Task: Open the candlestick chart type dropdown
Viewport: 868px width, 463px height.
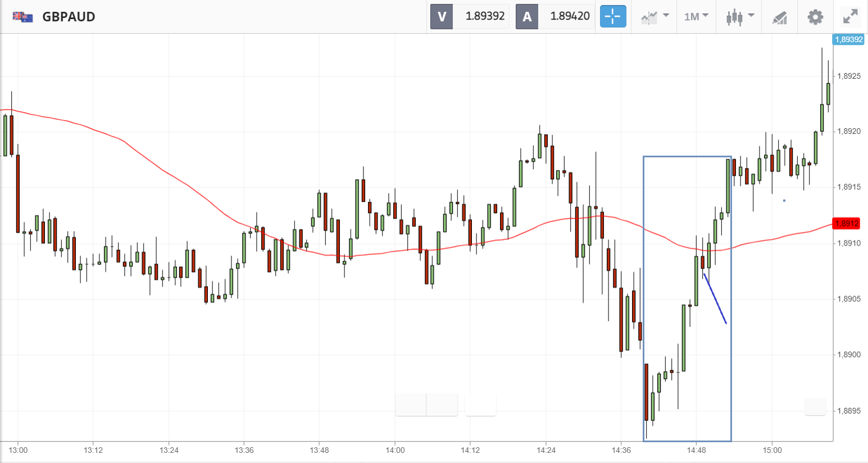Action: [739, 16]
